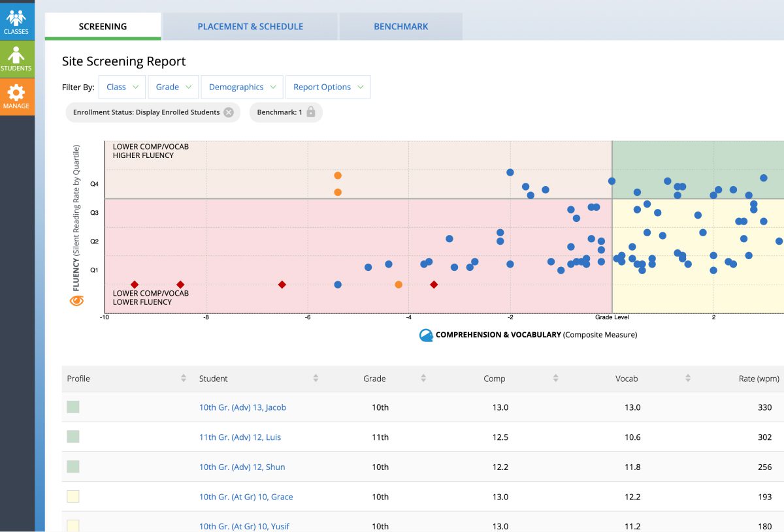
Task: Expand the Grade filter dropdown
Action: (173, 87)
